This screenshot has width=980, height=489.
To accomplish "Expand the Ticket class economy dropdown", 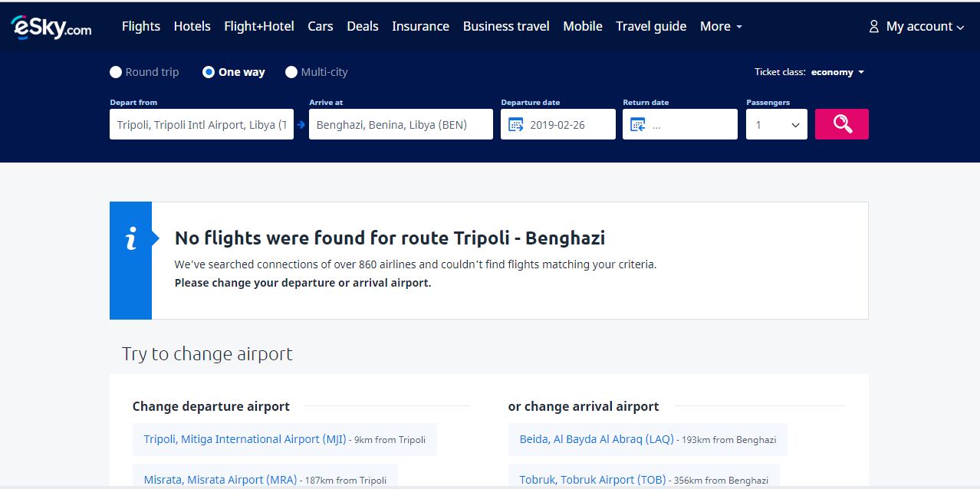I will click(837, 72).
